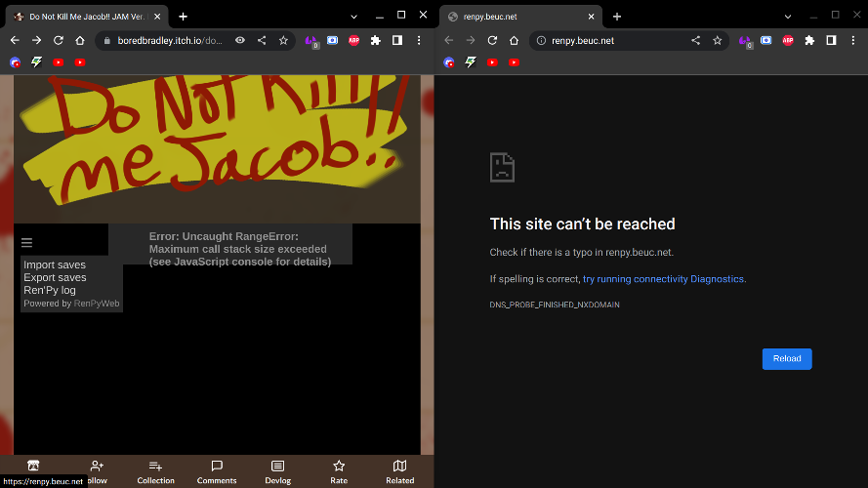Select the Do Not Kill Me Jacob tab
The height and width of the screenshot is (488, 868).
(x=86, y=17)
